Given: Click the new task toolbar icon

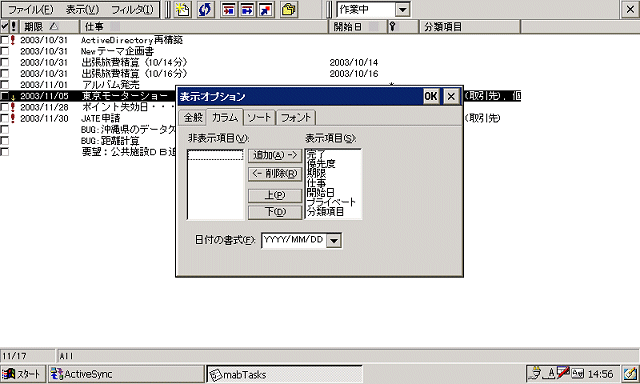Looking at the screenshot, I should [x=182, y=9].
